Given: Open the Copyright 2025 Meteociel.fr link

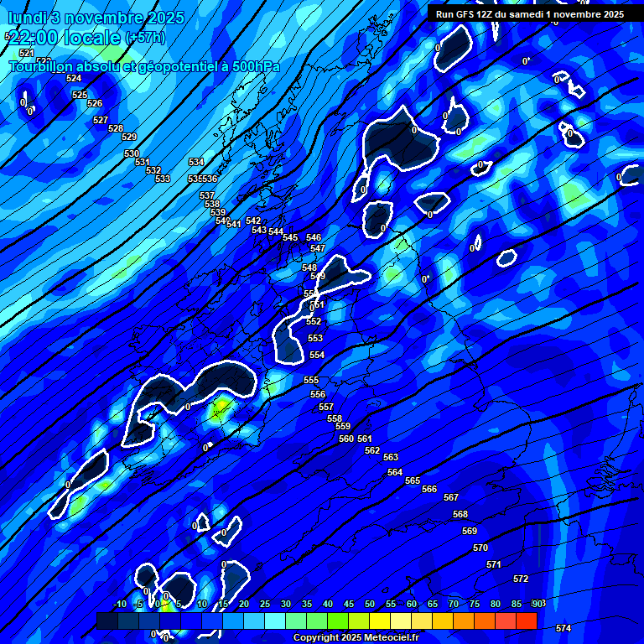Looking at the screenshot, I should click(356, 637).
